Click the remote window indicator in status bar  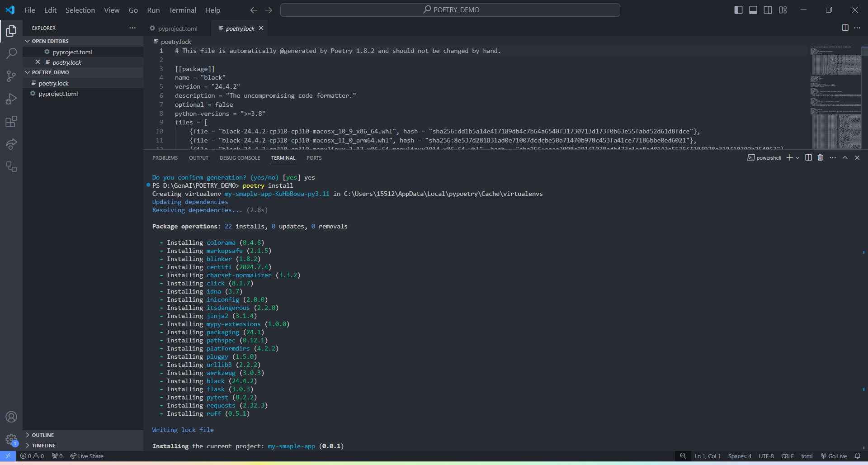coord(8,456)
